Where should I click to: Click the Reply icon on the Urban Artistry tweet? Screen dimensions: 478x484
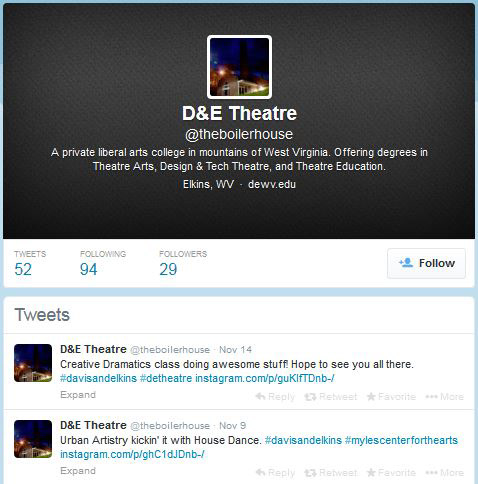pyautogui.click(x=261, y=472)
